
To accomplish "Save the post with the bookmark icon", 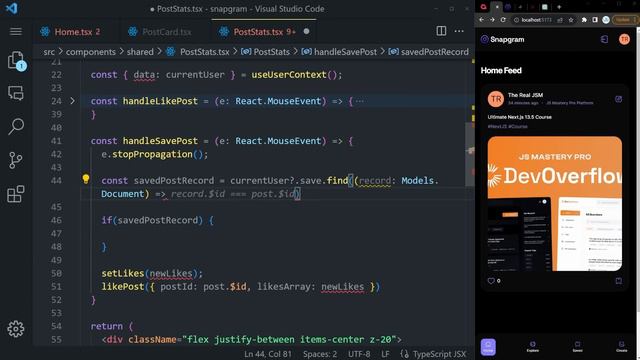I will tap(619, 281).
